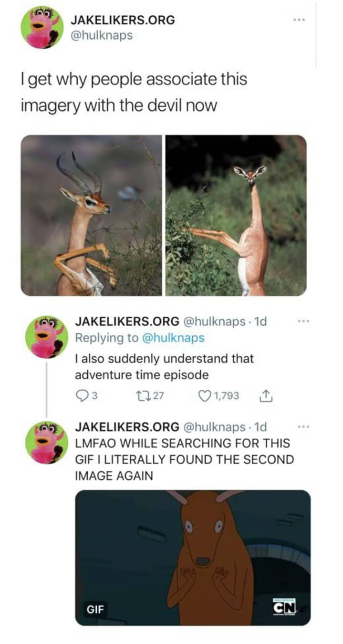Image resolution: width=343 pixels, height=644 pixels.
Task: Click JAKELIKERS.ORG name in top tweet
Action: tap(123, 20)
